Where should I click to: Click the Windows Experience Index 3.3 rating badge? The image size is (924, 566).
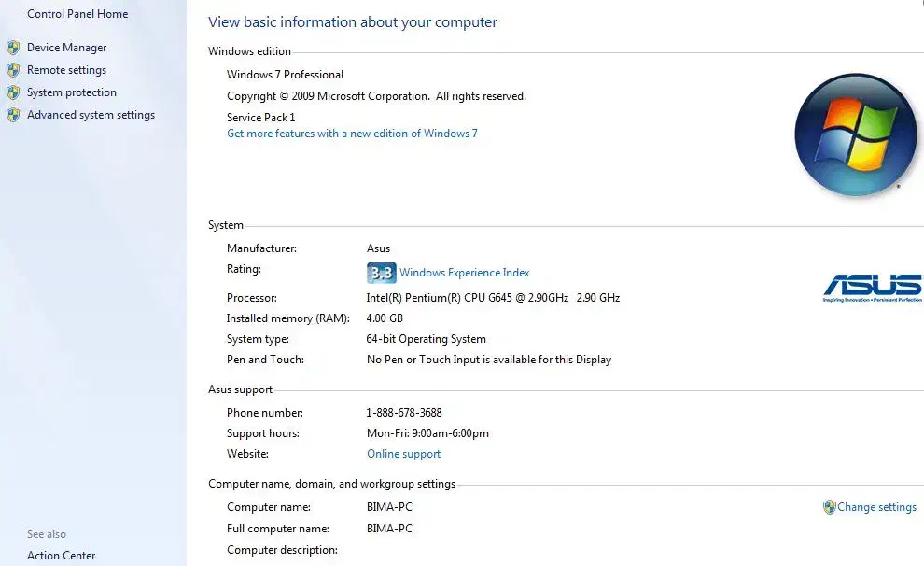381,273
